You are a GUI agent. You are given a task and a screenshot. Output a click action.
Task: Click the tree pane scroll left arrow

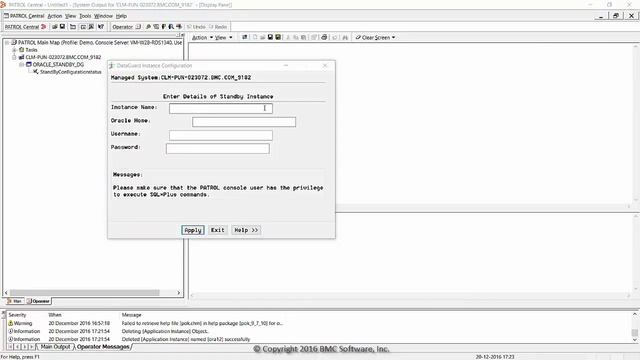pyautogui.click(x=6, y=293)
